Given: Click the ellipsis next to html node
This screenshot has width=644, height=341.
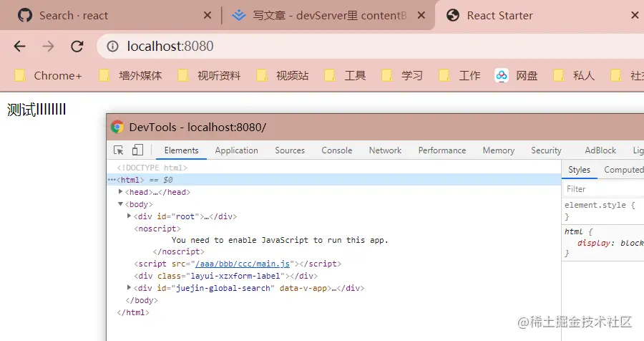Looking at the screenshot, I should pos(112,180).
